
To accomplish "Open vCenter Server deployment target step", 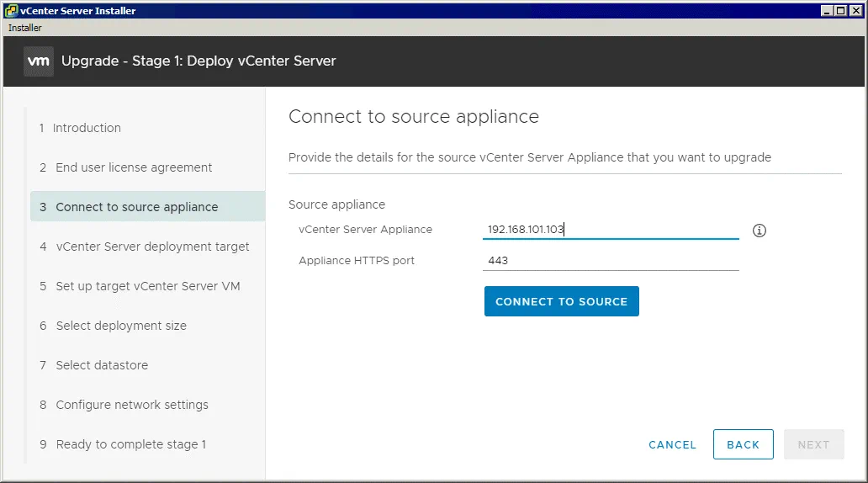I will pos(152,247).
